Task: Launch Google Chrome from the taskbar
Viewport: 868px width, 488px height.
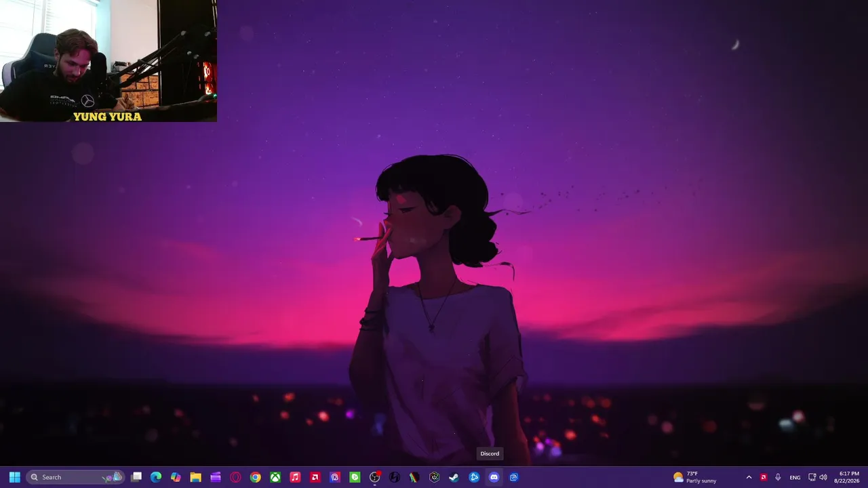Action: tap(255, 477)
